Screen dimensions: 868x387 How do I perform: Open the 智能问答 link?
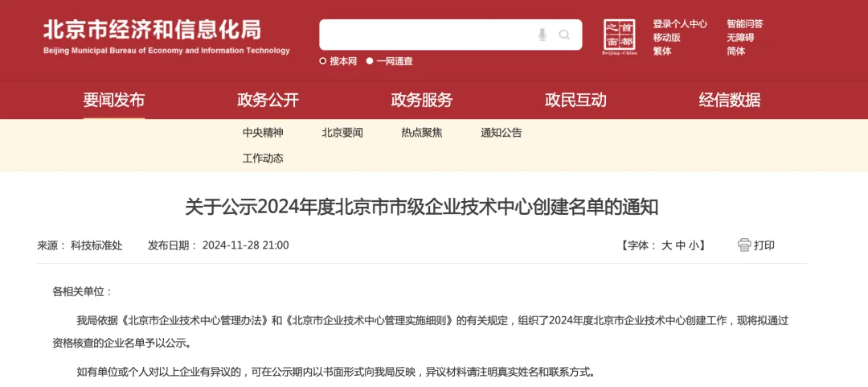tap(745, 24)
